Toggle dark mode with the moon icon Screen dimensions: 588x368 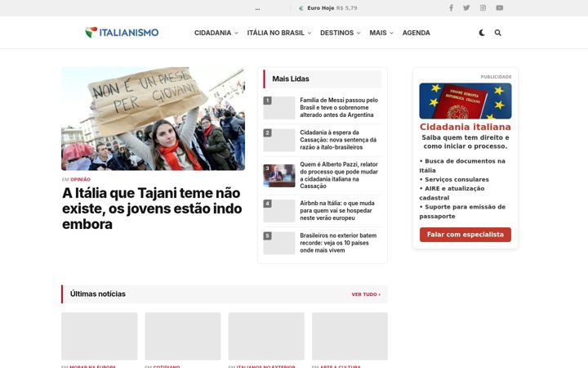tap(482, 33)
